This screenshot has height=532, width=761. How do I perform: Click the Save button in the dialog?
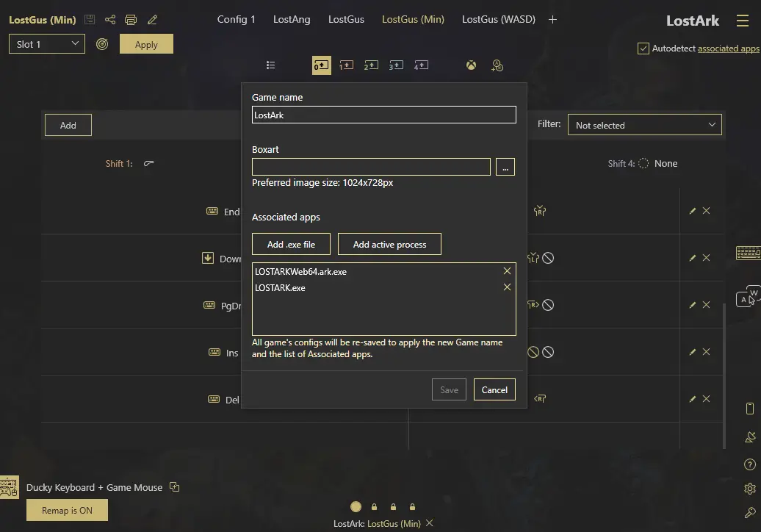tap(449, 389)
